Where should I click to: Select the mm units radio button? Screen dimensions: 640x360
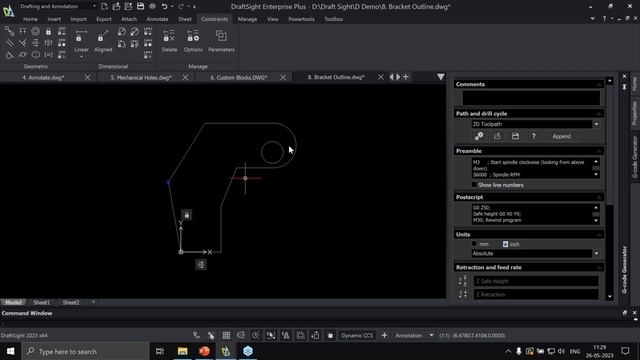click(x=474, y=244)
